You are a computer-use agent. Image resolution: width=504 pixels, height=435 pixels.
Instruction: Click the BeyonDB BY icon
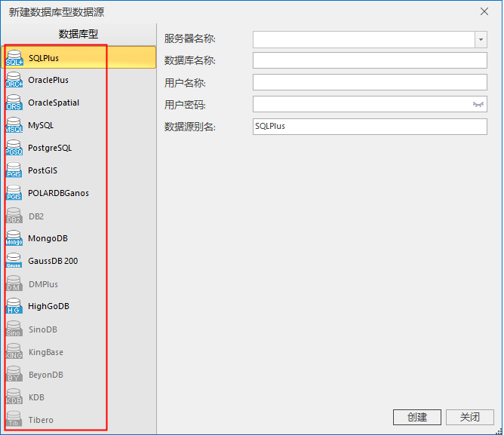tap(14, 374)
